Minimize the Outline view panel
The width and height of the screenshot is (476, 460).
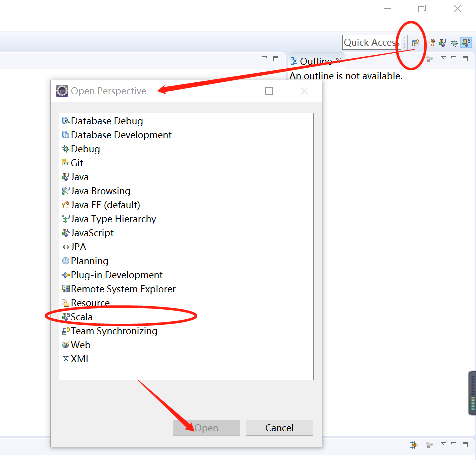click(x=454, y=57)
